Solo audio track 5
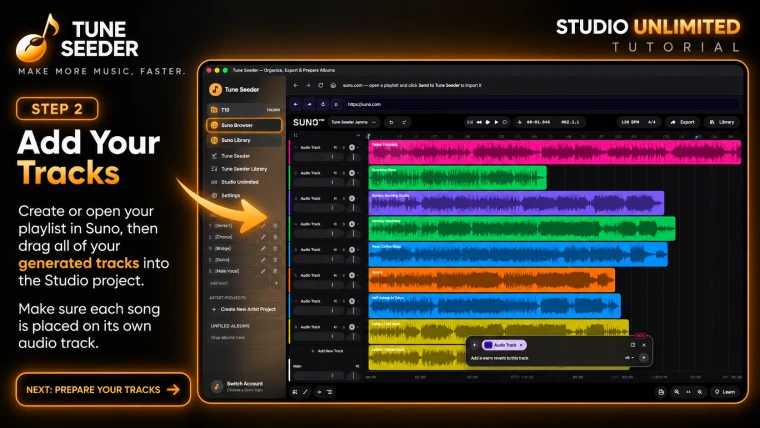Image resolution: width=760 pixels, height=428 pixels. pos(344,250)
